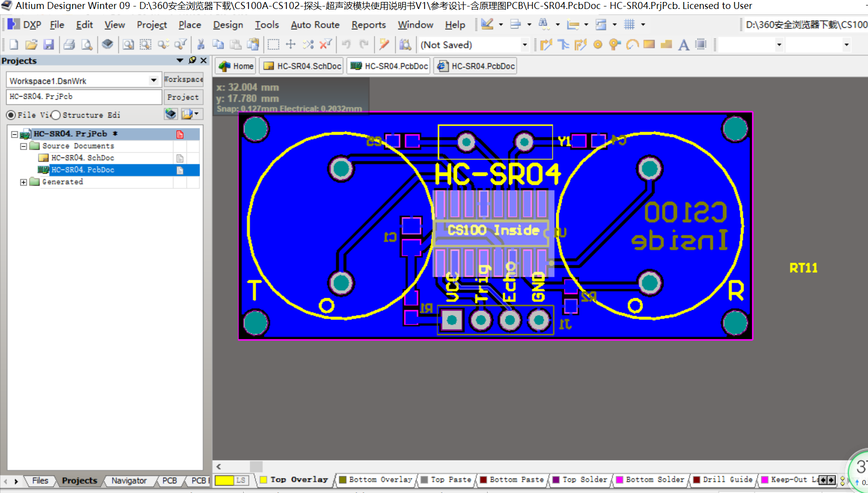The image size is (868, 493).
Task: Select HC-SR04.SchDoc in the project tree
Action: [83, 158]
